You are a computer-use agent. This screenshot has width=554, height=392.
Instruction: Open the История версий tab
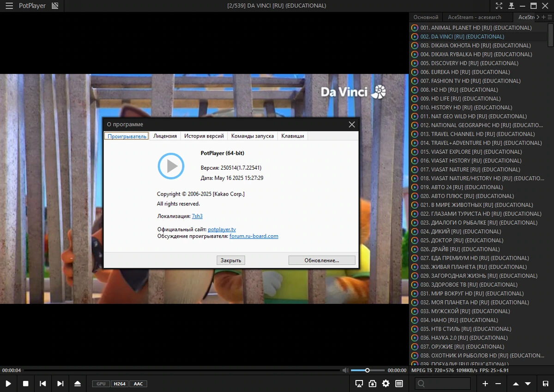[x=204, y=136]
